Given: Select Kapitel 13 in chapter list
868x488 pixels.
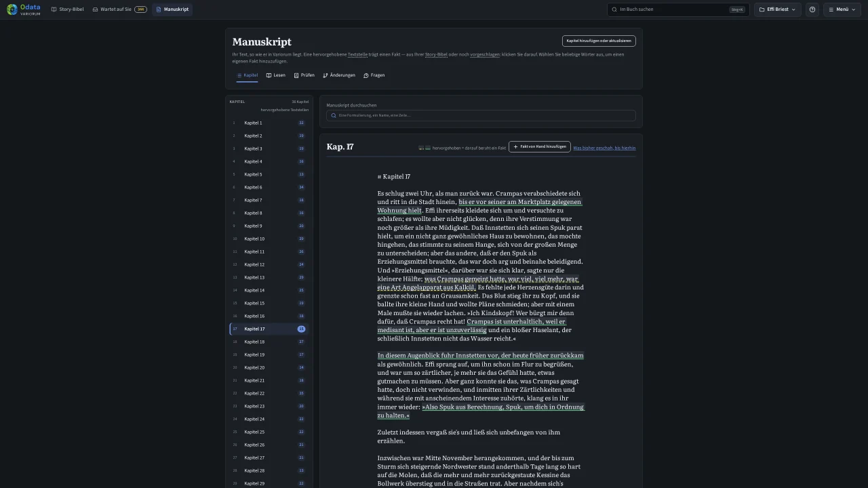Looking at the screenshot, I should click(269, 277).
